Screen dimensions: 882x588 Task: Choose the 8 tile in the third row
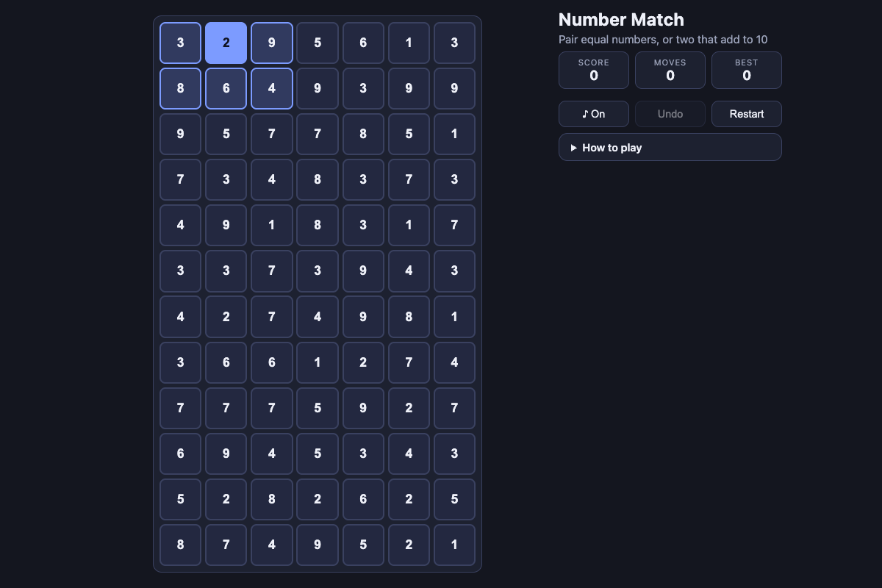(363, 134)
